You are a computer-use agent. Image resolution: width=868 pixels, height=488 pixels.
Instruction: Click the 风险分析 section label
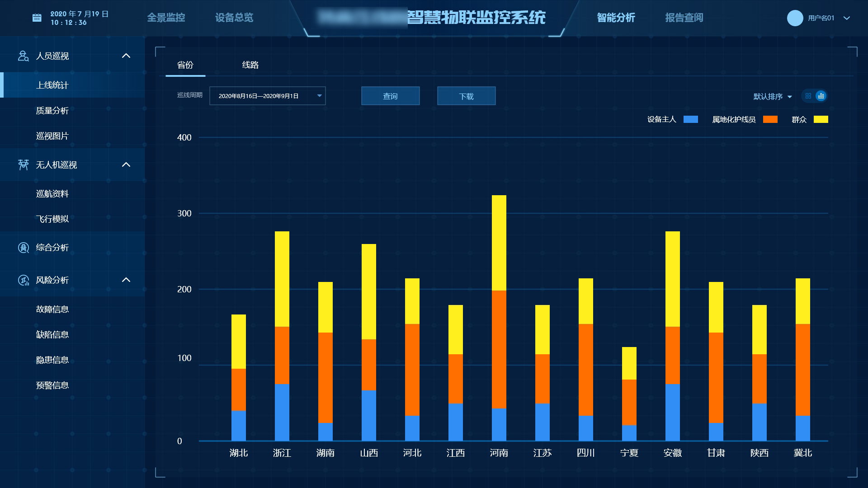[52, 280]
